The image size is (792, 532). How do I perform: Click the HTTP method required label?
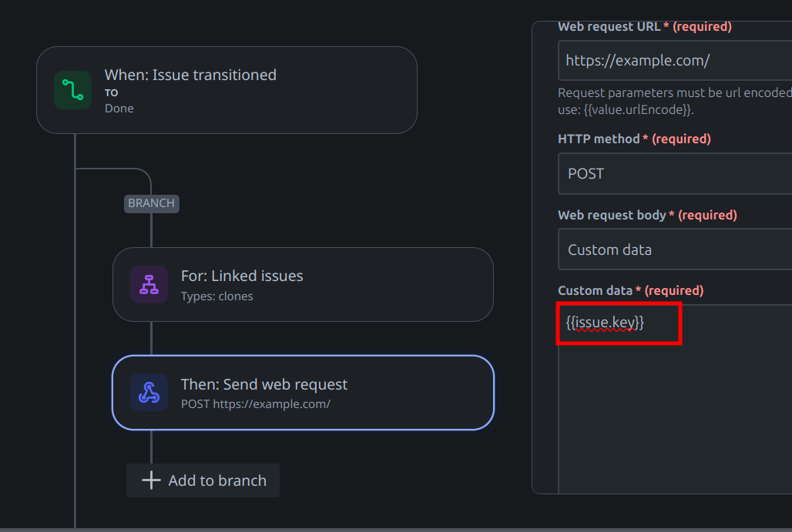634,139
